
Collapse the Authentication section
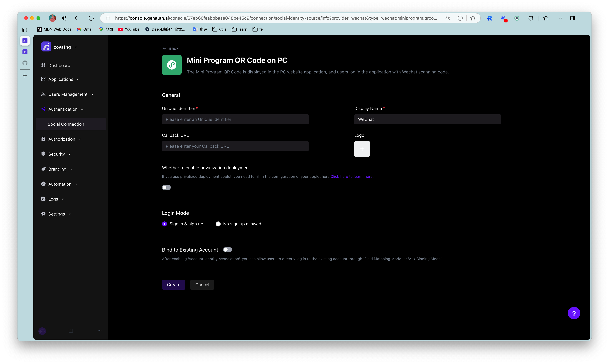(63, 109)
